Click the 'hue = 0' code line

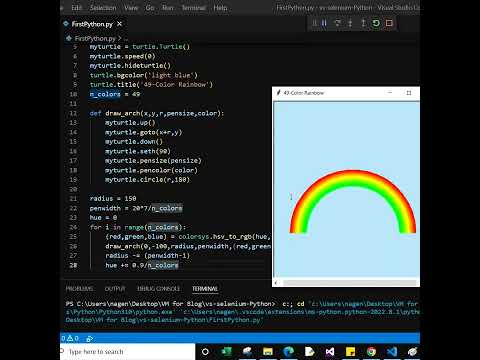tap(103, 218)
